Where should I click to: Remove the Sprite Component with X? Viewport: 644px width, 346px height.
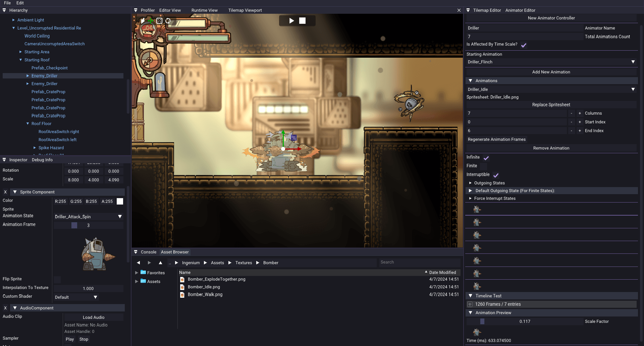5,192
